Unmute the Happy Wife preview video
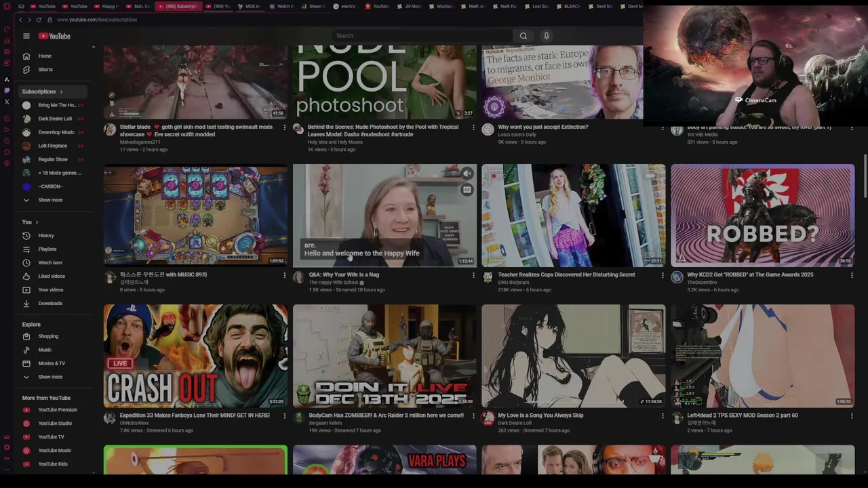Screen dimensions: 868x488 [x=467, y=174]
